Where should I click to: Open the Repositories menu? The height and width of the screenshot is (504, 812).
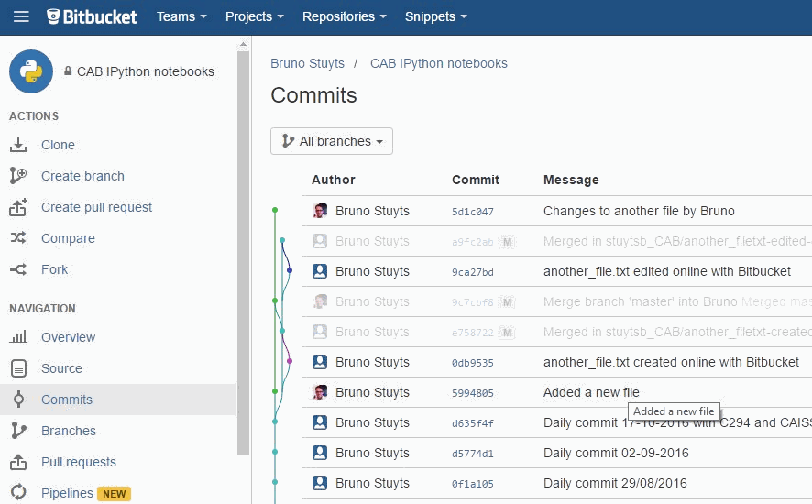point(344,16)
